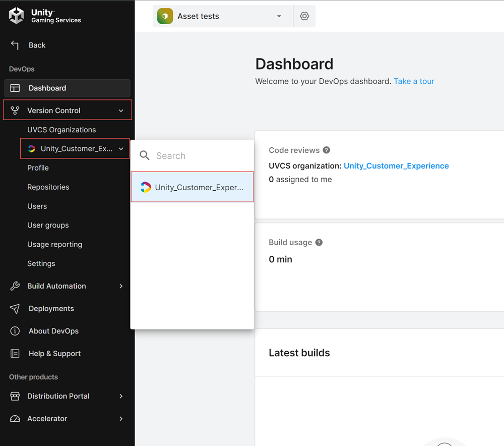Click the Take a tour link

tap(414, 81)
